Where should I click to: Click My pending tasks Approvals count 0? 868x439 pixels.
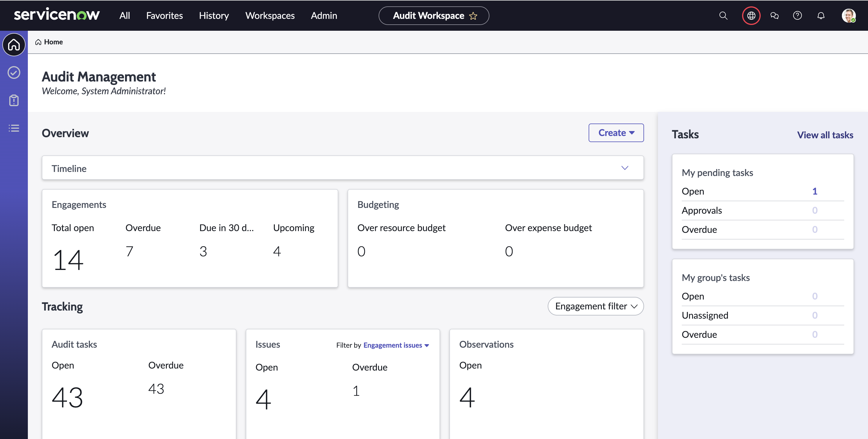pyautogui.click(x=815, y=210)
